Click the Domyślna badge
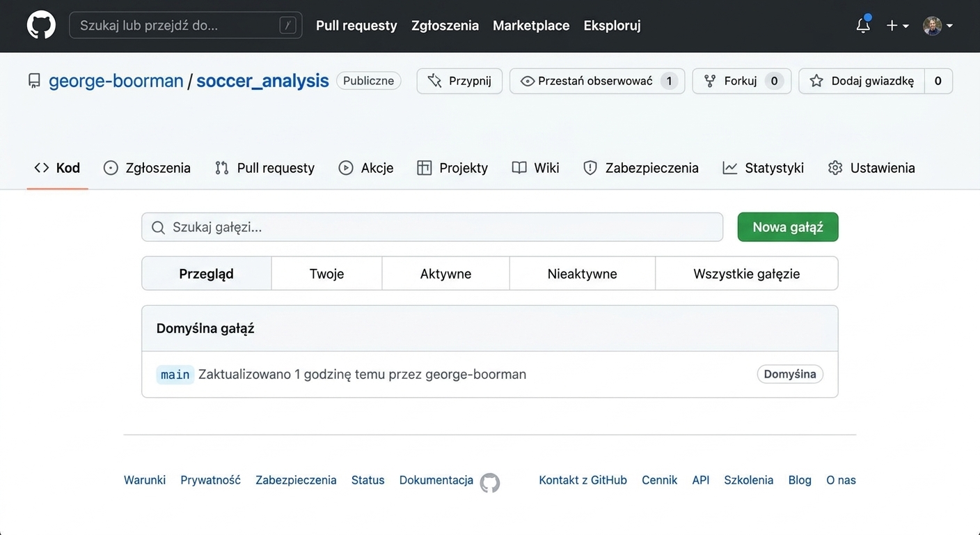The width and height of the screenshot is (980, 535). pyautogui.click(x=790, y=374)
